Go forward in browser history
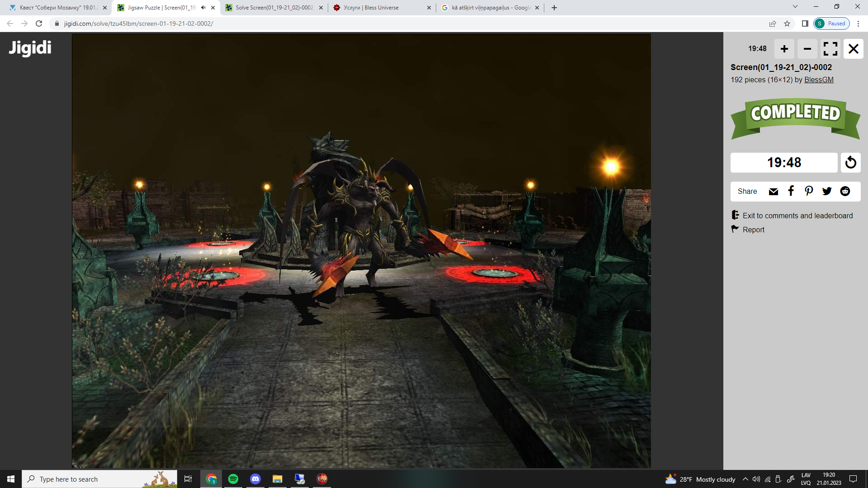Image resolution: width=868 pixels, height=488 pixels. point(24,23)
